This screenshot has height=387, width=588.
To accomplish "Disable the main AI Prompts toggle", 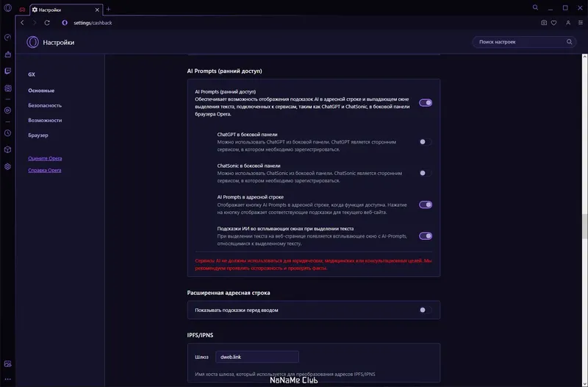I will click(x=425, y=103).
